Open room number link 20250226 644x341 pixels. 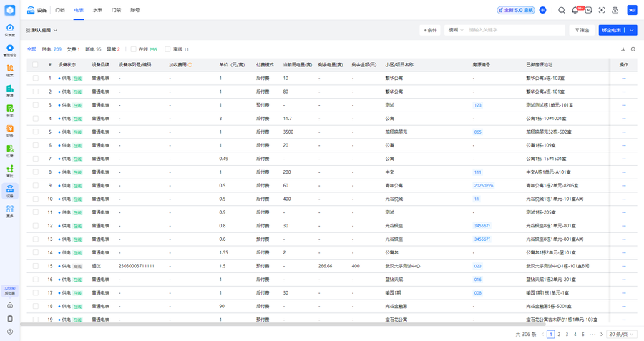click(484, 185)
